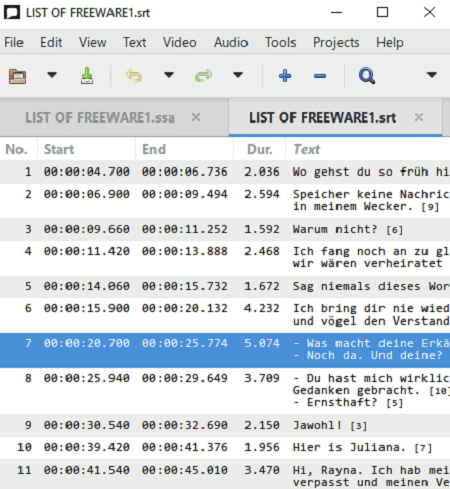Click the magnifier find icon

tap(367, 76)
